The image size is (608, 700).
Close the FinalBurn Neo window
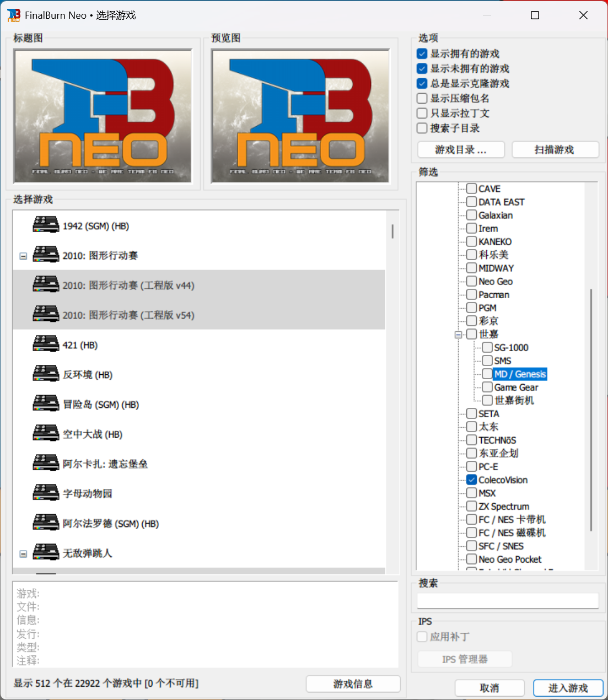pos(583,15)
